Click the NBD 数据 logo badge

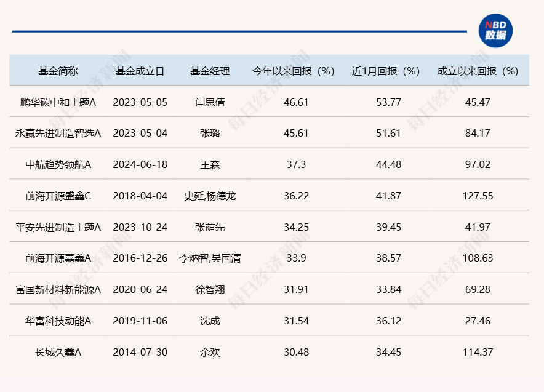pos(495,31)
